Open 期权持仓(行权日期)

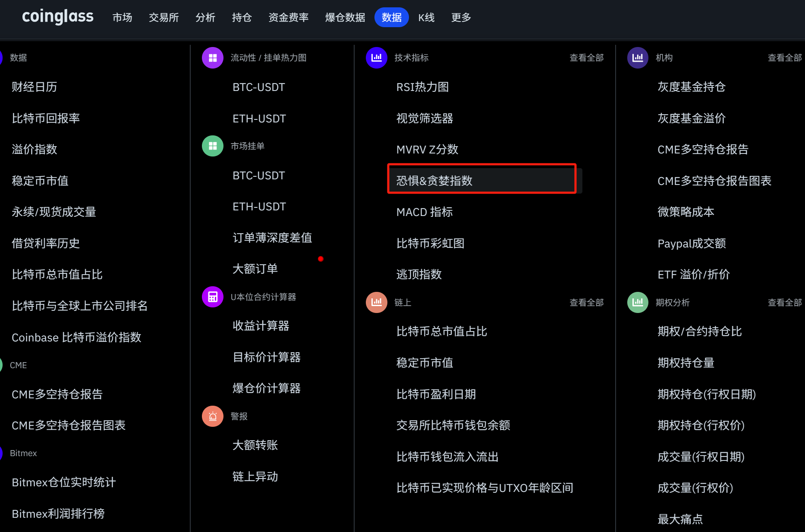point(707,394)
